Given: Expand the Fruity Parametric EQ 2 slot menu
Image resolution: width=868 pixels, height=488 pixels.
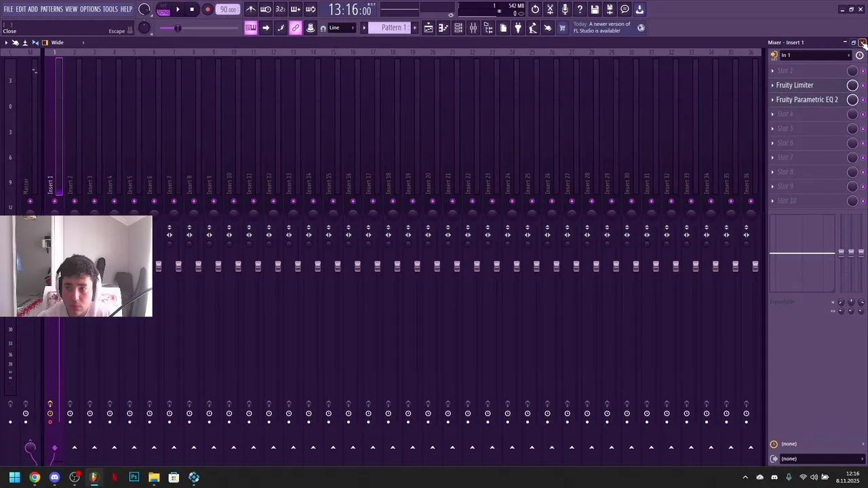Looking at the screenshot, I should point(772,100).
